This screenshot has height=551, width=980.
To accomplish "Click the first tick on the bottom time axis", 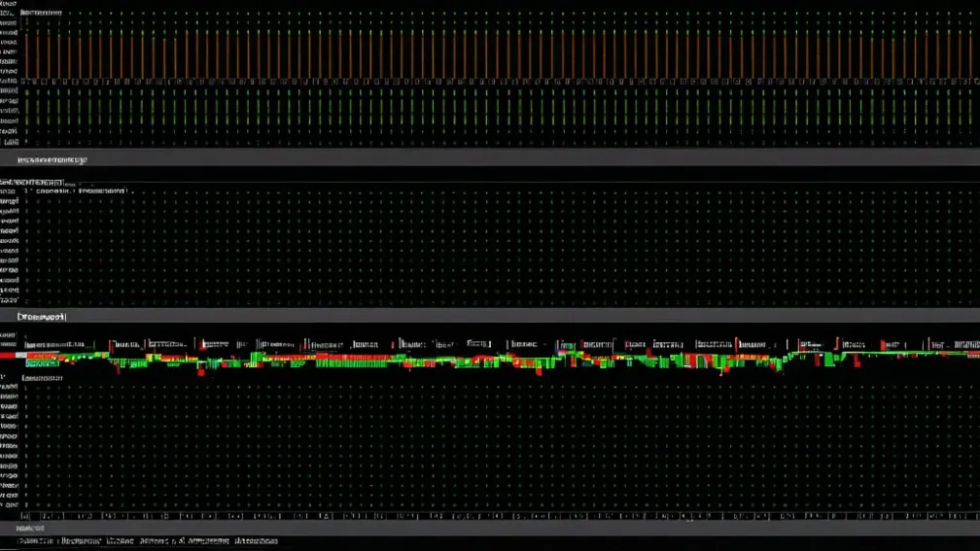I will 27,517.
